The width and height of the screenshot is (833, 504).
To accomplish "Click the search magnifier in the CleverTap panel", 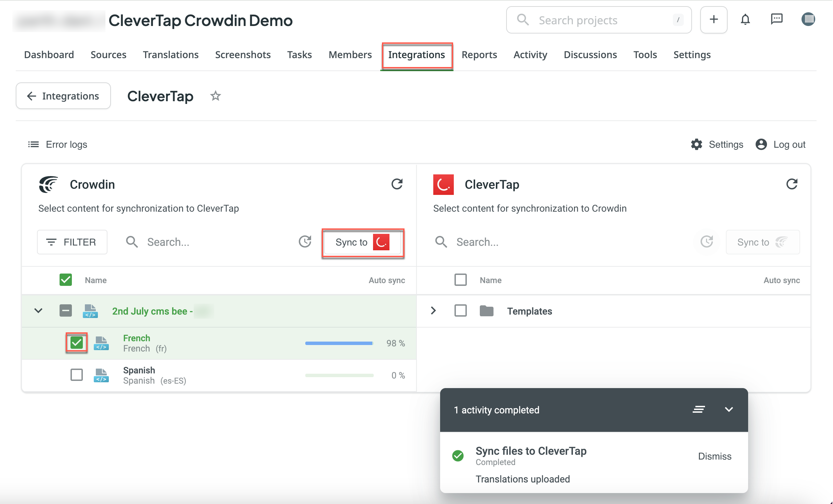I will point(441,242).
